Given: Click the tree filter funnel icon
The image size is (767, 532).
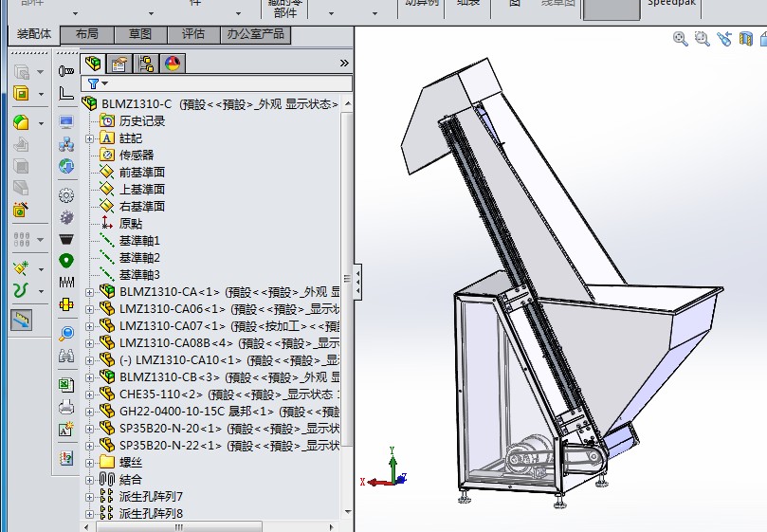Looking at the screenshot, I should coord(93,83).
